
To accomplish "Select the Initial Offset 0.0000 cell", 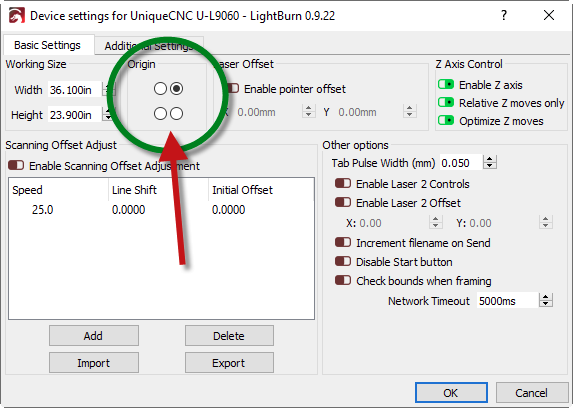I will click(228, 210).
